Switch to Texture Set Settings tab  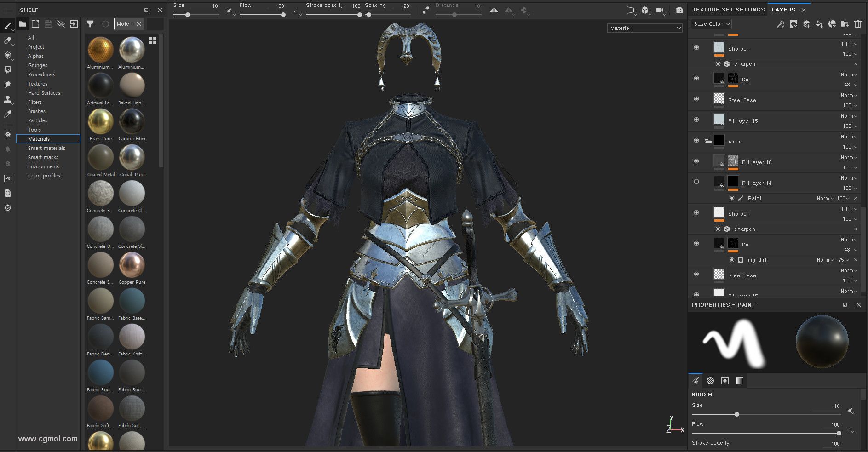728,10
